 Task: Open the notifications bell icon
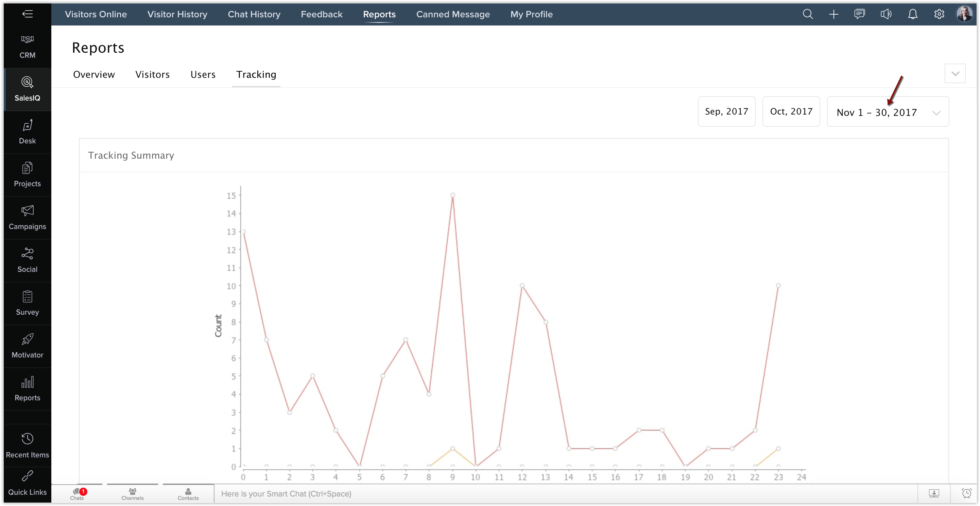(913, 15)
